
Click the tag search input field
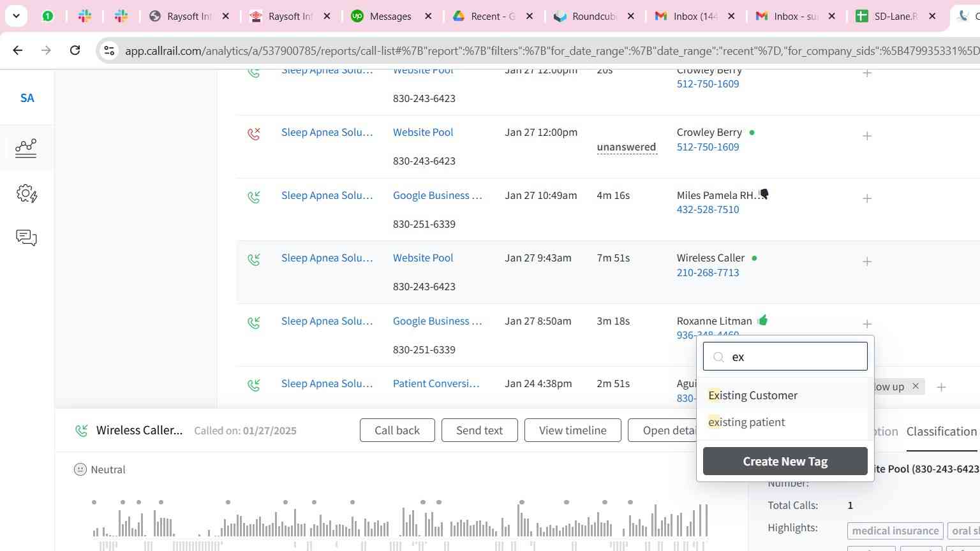click(x=785, y=356)
